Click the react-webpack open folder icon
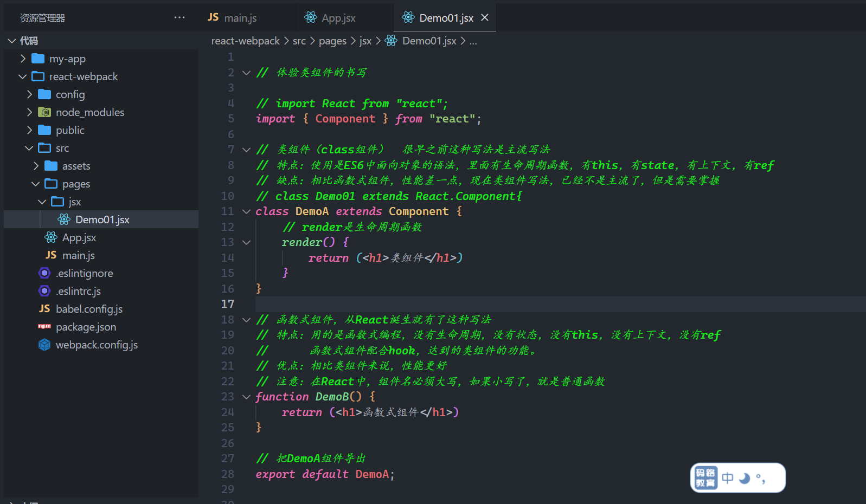This screenshot has height=504, width=866. click(38, 76)
